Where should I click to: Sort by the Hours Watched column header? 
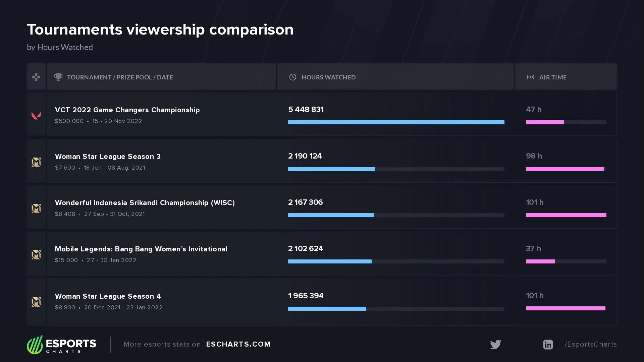pos(395,77)
